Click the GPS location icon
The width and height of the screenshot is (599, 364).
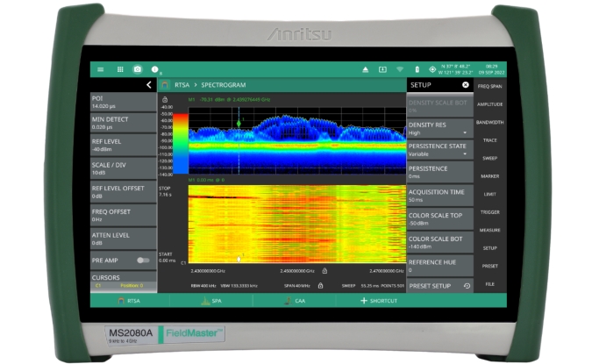tap(432, 69)
